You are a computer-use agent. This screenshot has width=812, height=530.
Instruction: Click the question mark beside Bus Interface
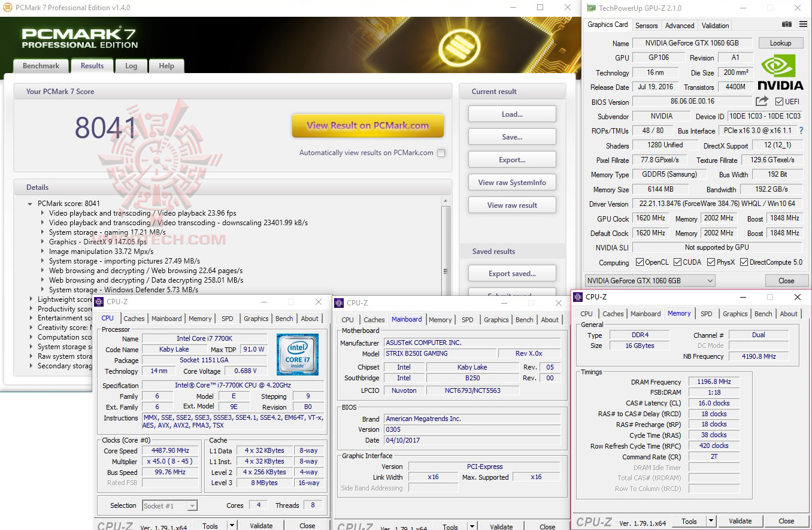[x=802, y=131]
